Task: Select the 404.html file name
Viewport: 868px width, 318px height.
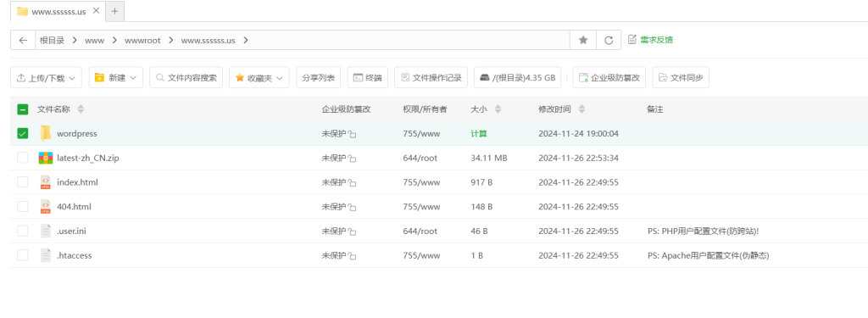Action: click(75, 207)
